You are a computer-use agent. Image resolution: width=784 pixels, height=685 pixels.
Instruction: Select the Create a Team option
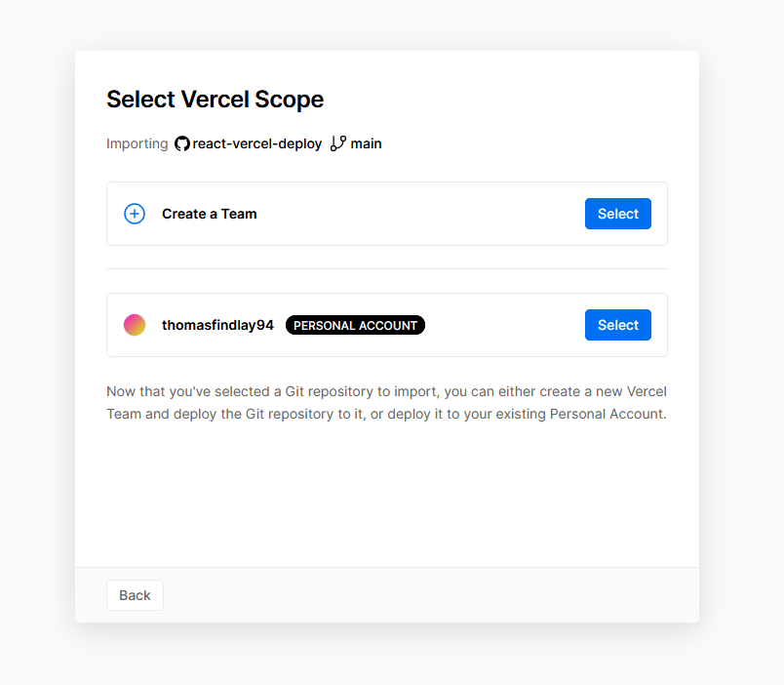618,214
